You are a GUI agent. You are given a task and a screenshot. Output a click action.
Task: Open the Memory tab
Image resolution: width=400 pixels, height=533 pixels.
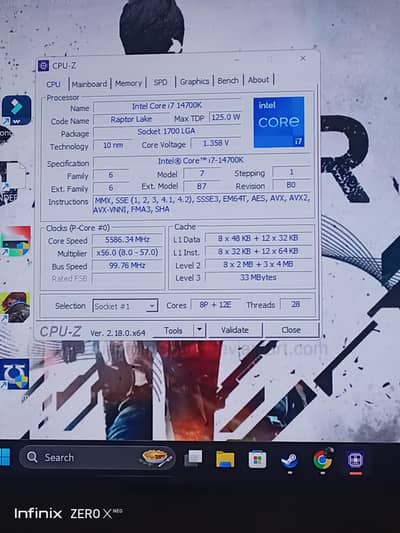(x=128, y=83)
